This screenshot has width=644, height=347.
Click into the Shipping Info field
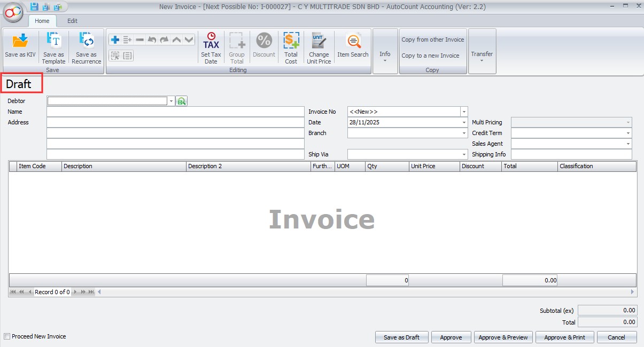(x=571, y=154)
